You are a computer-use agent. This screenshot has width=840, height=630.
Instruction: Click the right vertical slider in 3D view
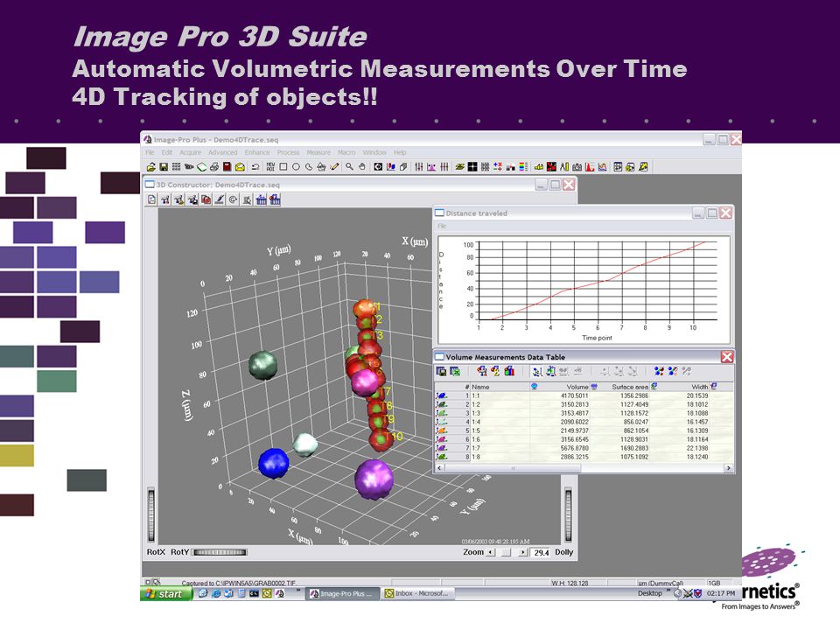point(569,514)
